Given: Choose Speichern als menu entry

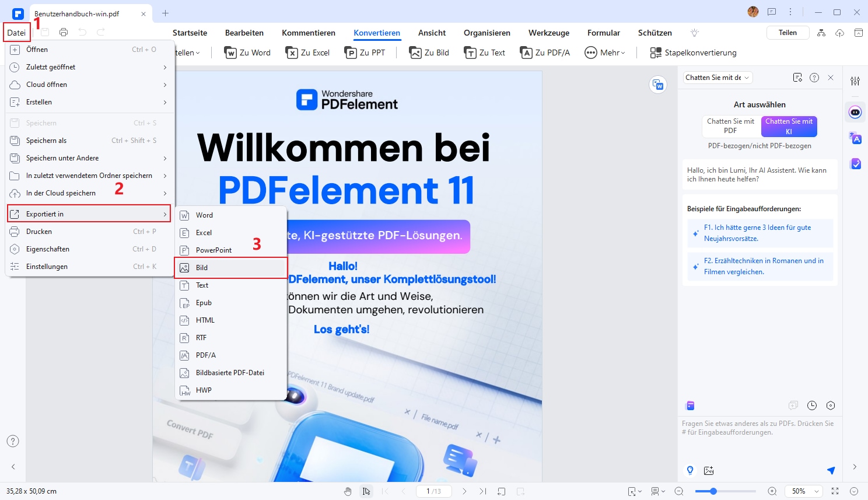Looking at the screenshot, I should (90, 141).
